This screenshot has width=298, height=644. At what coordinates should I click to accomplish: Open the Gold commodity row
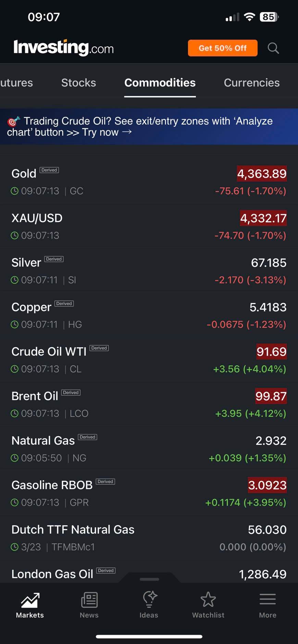(149, 182)
